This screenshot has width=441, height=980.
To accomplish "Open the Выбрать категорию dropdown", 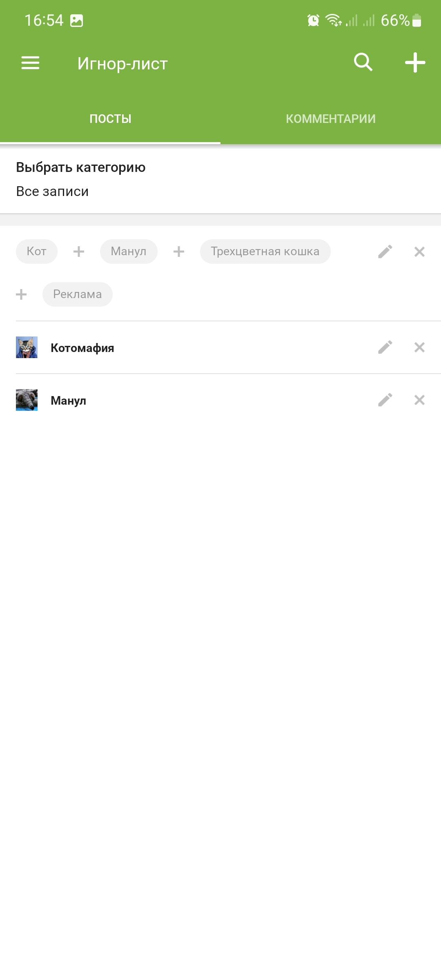I will 220,179.
